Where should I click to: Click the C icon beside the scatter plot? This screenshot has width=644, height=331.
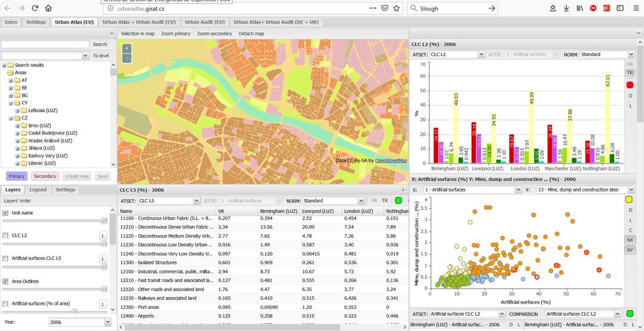(x=630, y=230)
